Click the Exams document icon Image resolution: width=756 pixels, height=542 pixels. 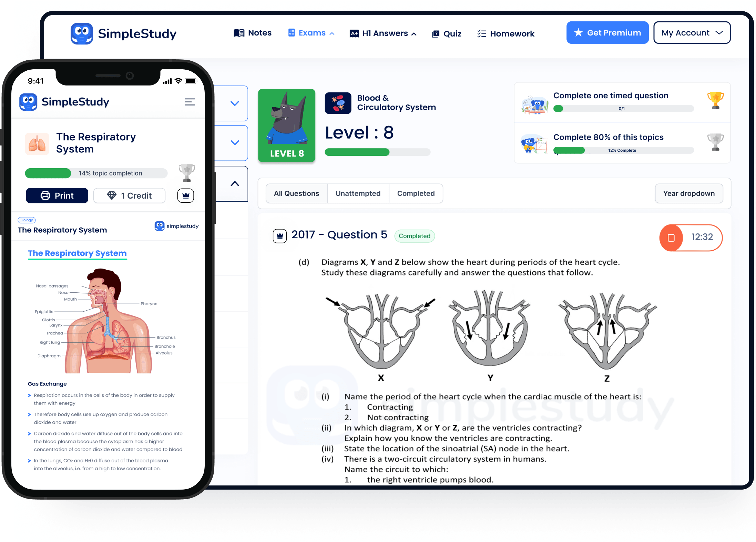click(x=292, y=33)
